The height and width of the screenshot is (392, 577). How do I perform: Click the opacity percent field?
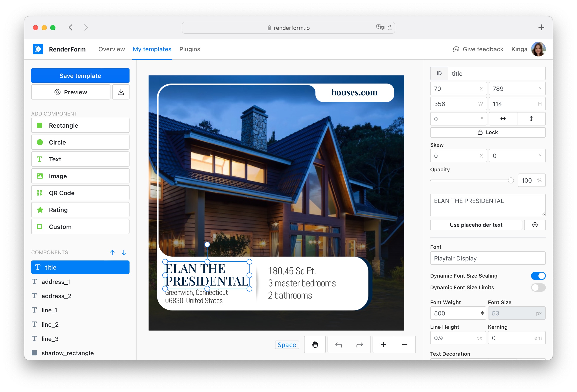coord(532,180)
